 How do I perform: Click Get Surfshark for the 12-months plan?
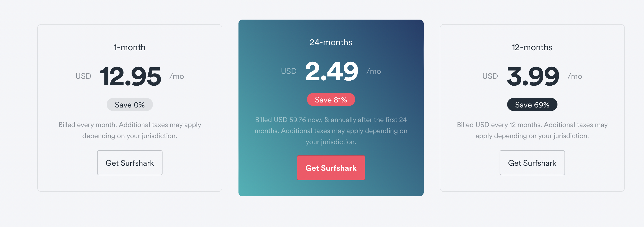point(532,163)
